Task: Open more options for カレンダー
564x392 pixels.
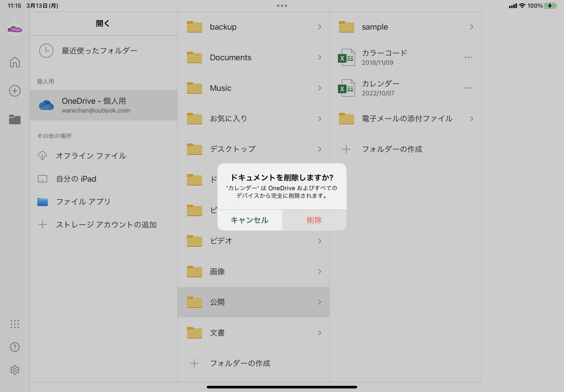Action: [468, 88]
